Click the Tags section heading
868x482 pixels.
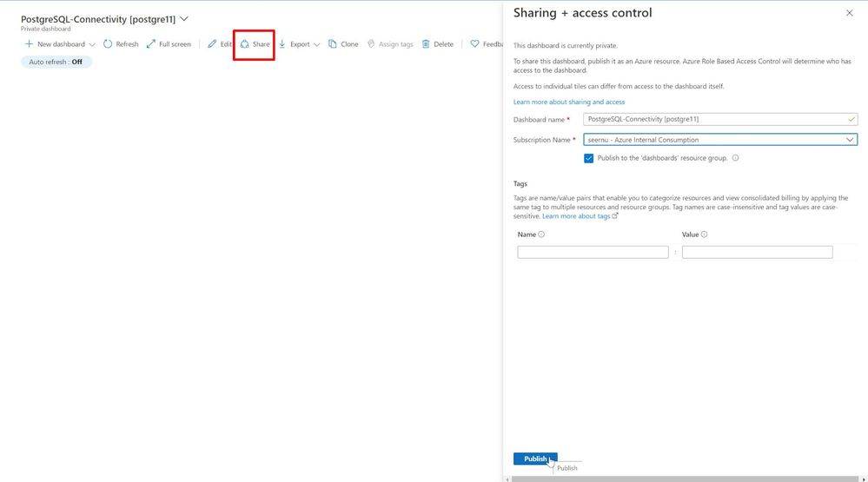click(520, 184)
